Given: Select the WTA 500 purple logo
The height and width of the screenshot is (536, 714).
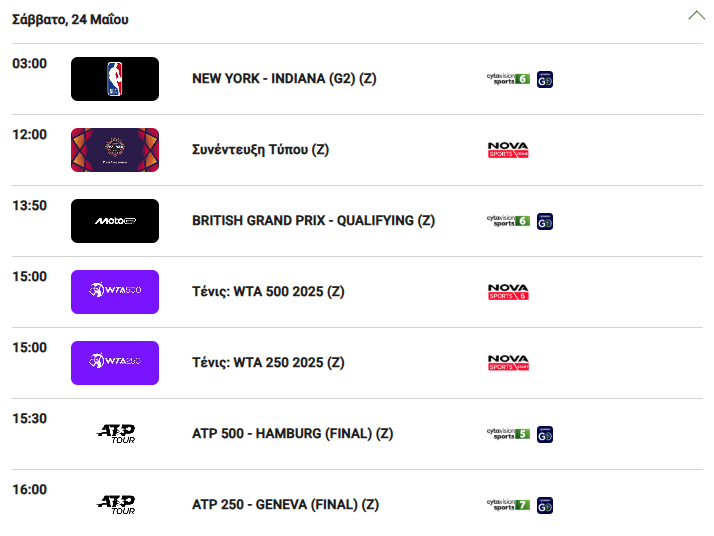Looking at the screenshot, I should (115, 292).
